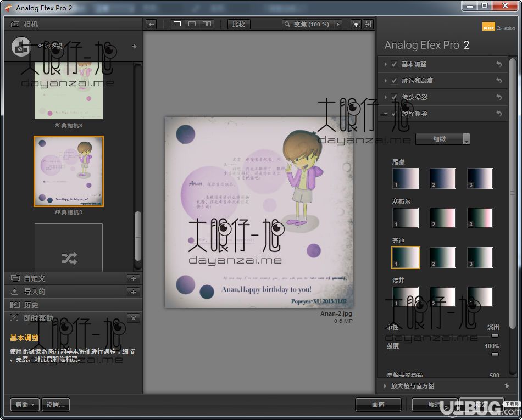This screenshot has width=522, height=420.
Task: Click the 强度 strength slider handle
Action: coord(495,355)
